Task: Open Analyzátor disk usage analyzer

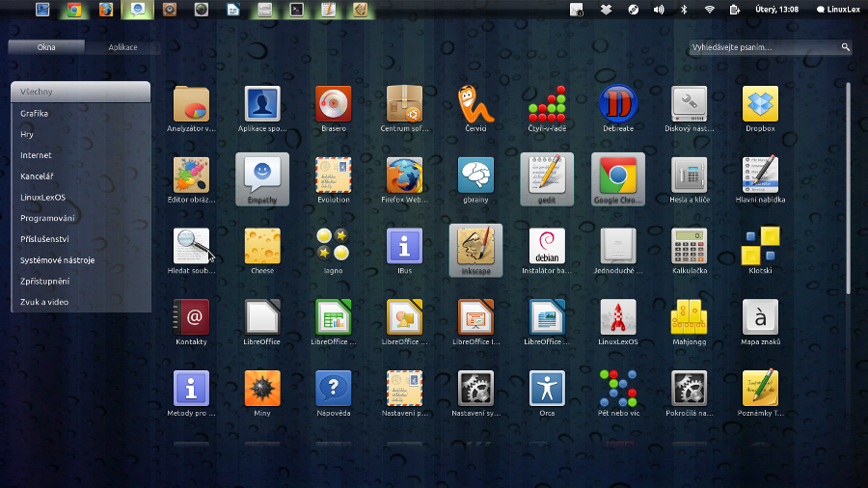Action: click(191, 108)
